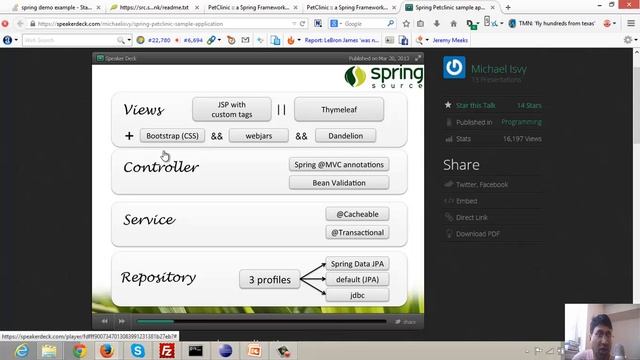Go to the browser home page
640x360 pixels.
pyautogui.click(x=453, y=24)
